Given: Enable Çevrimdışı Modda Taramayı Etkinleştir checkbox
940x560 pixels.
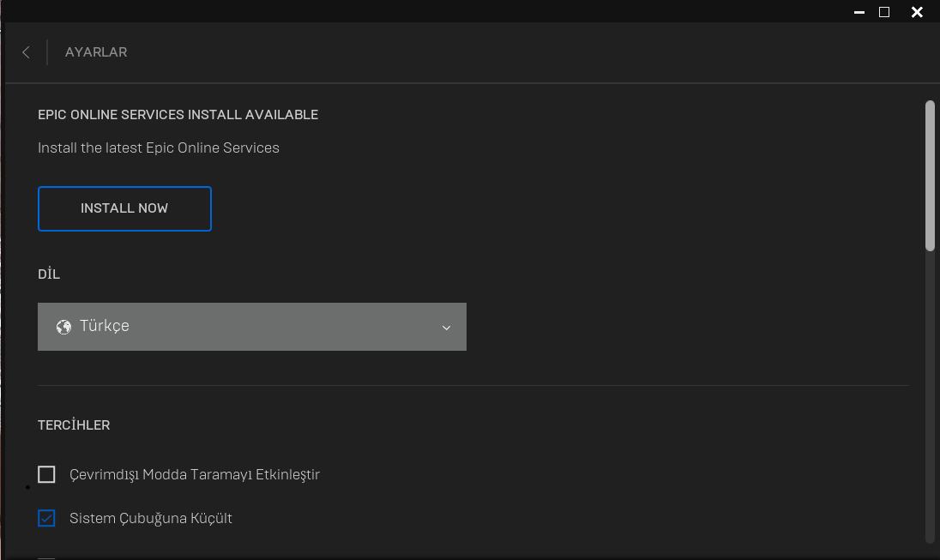Looking at the screenshot, I should (x=47, y=474).
